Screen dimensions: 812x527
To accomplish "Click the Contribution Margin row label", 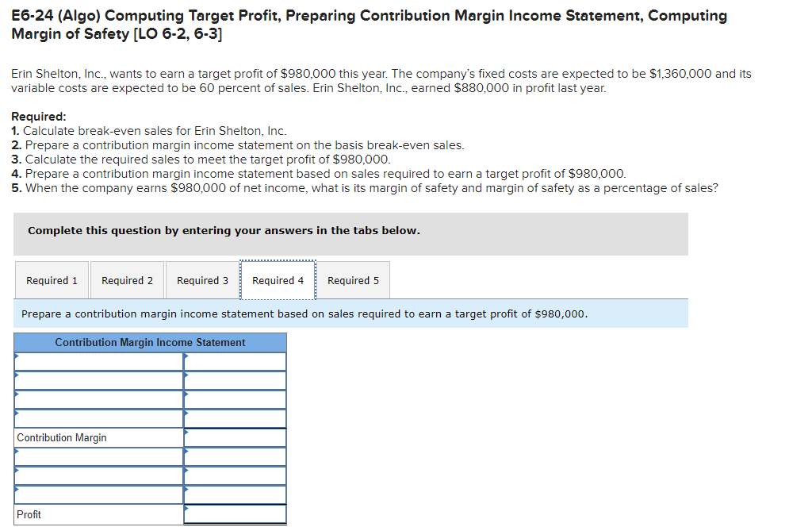I will (62, 438).
